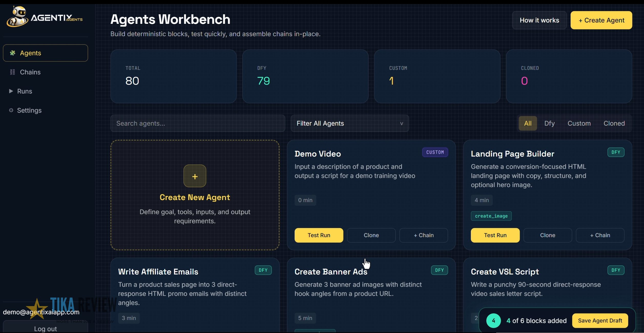Click the green circle badge showing 4 blocks

(493, 320)
